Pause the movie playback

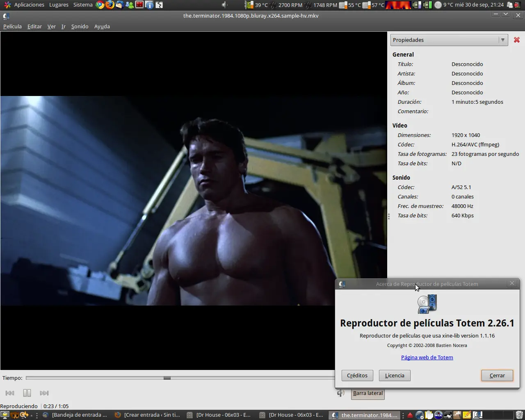point(27,393)
